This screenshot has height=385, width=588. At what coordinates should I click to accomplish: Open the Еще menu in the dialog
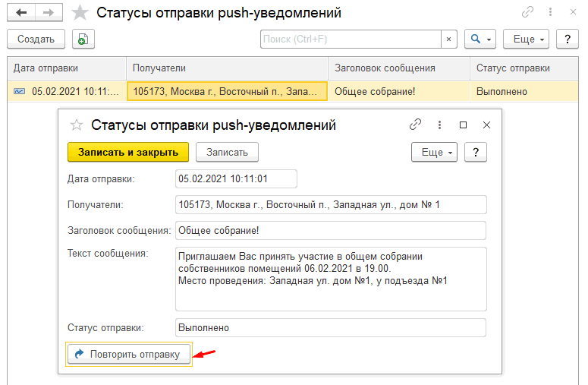433,152
